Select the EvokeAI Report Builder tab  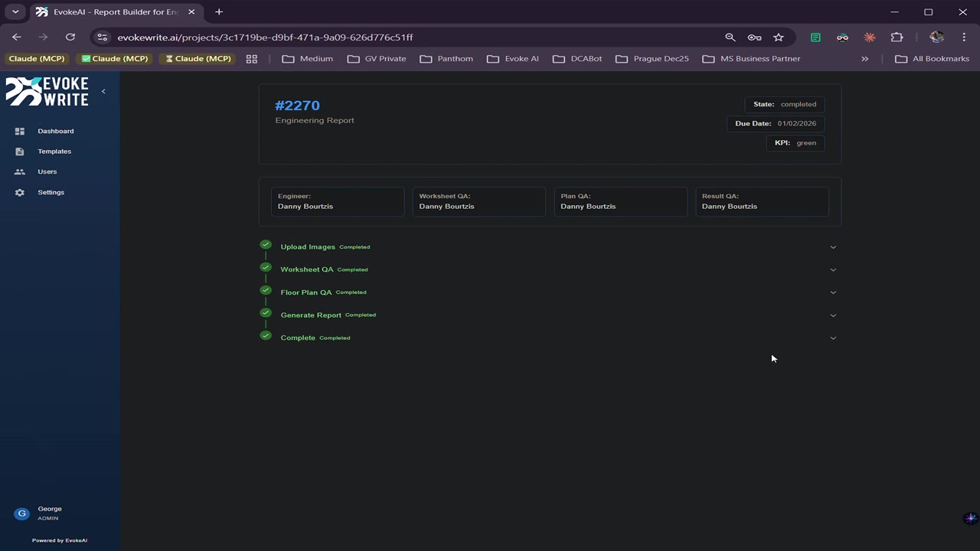click(x=116, y=12)
